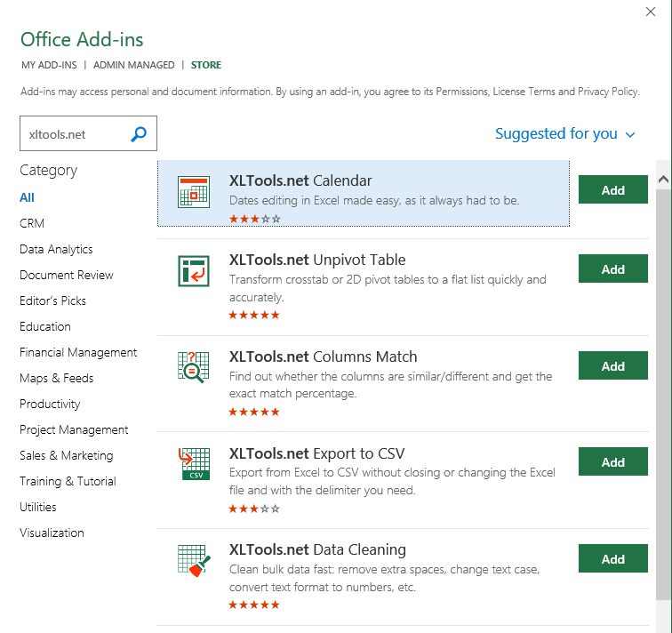Image resolution: width=672 pixels, height=633 pixels.
Task: Select the Sales & Marketing category
Action: [67, 455]
